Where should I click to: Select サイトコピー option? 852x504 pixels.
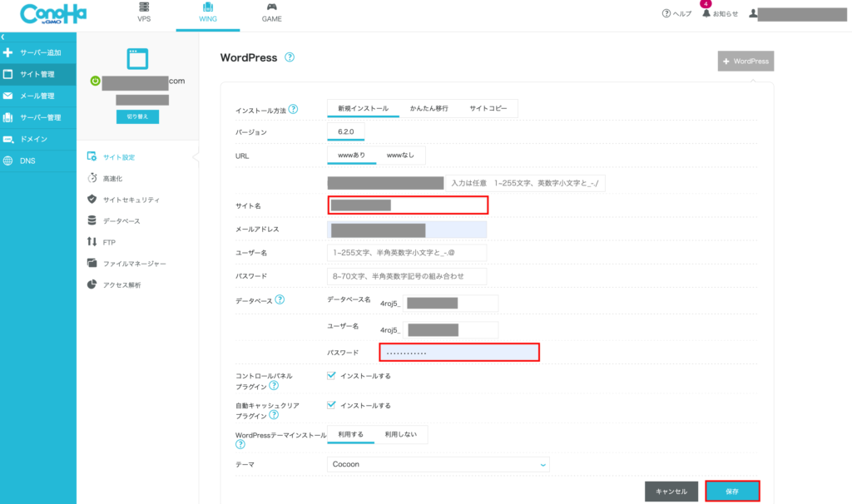(x=488, y=108)
